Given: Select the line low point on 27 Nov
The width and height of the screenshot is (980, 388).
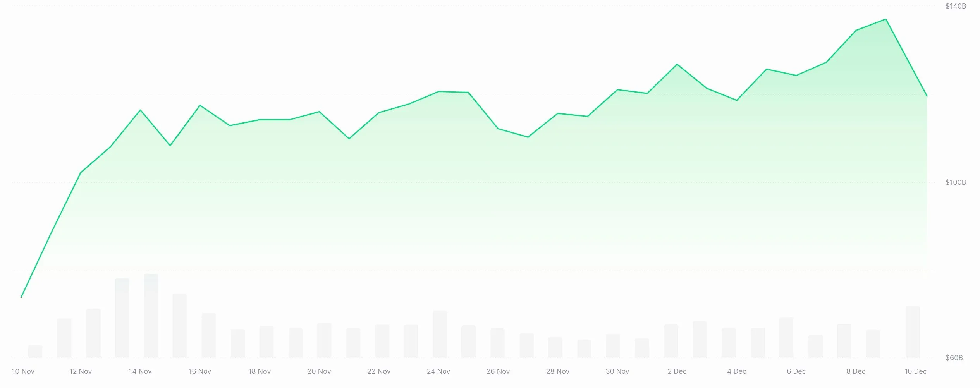Looking at the screenshot, I should [x=528, y=137].
